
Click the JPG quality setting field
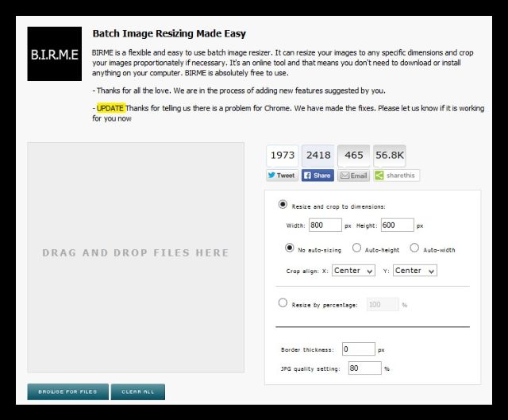pyautogui.click(x=365, y=368)
